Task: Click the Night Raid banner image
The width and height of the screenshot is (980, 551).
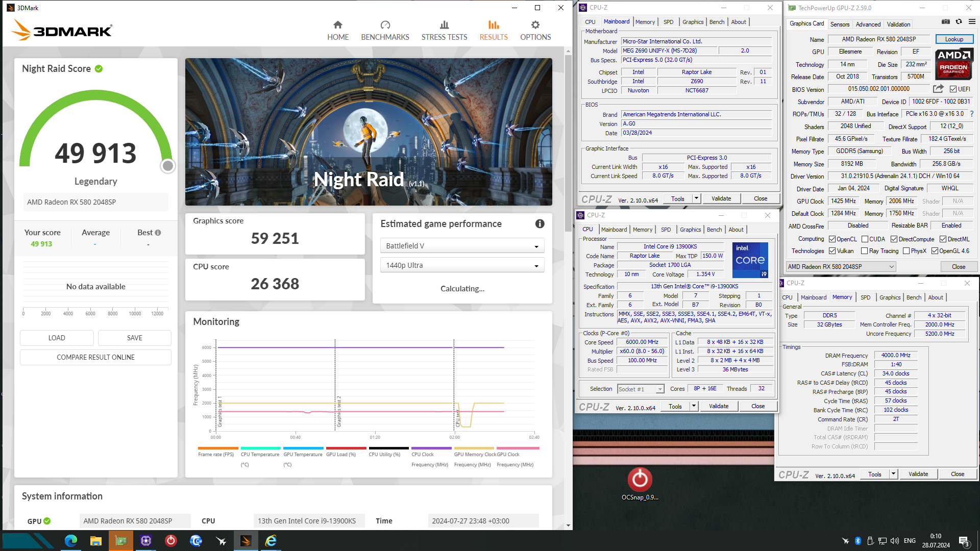Action: (369, 132)
